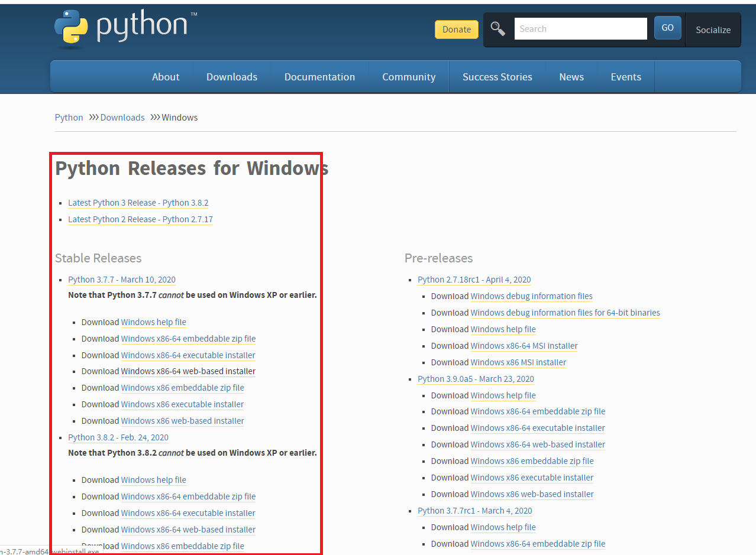Open the About menu
This screenshot has height=555, width=756.
[166, 77]
